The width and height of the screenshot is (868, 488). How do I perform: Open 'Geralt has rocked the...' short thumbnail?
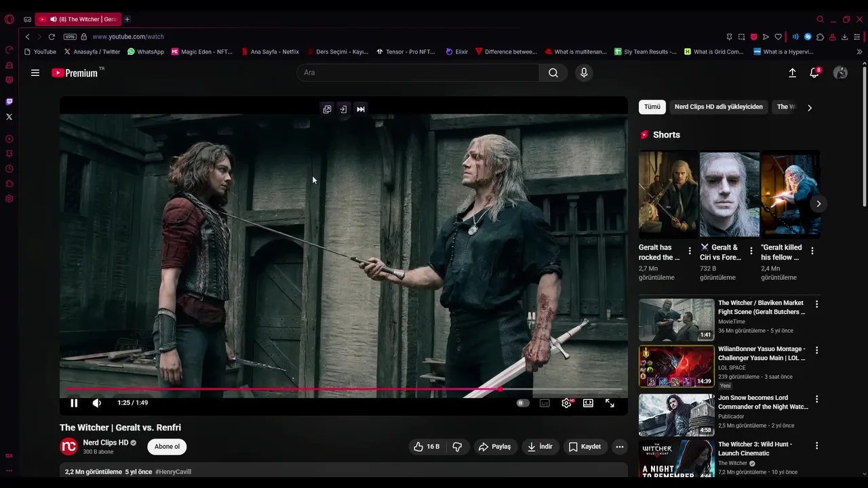point(668,194)
